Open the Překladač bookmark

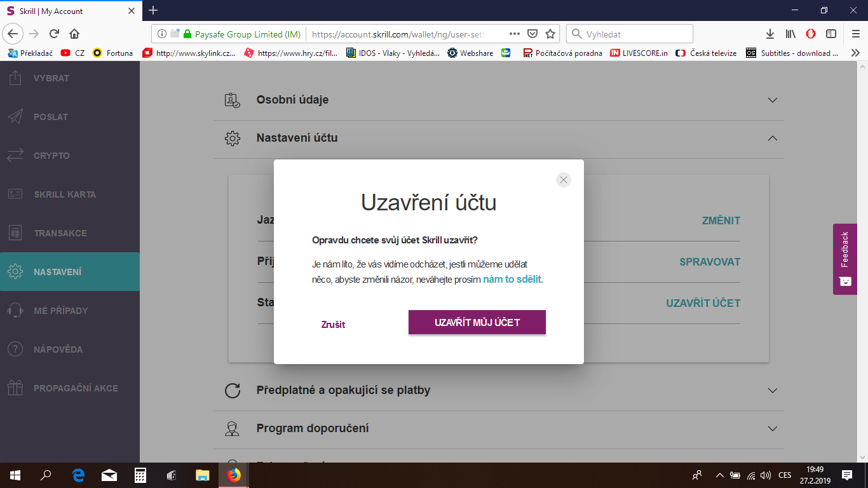[31, 53]
